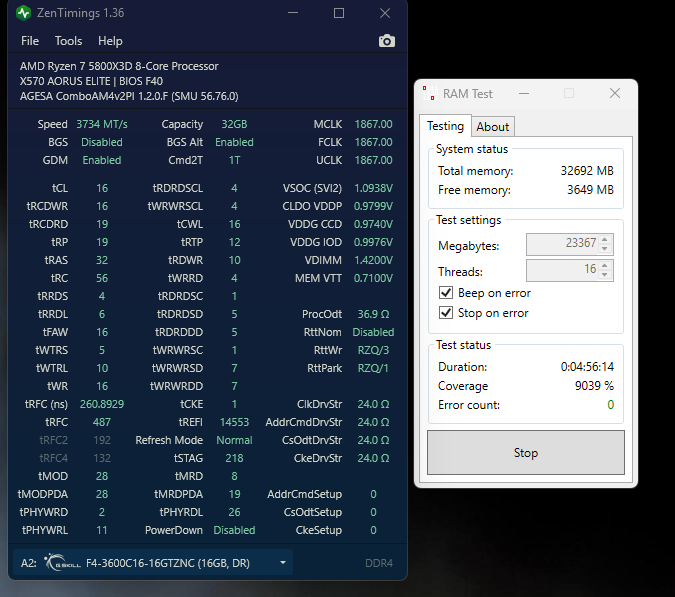The height and width of the screenshot is (597, 675).
Task: Click the VDIMM value 1.4200V
Action: click(x=373, y=260)
